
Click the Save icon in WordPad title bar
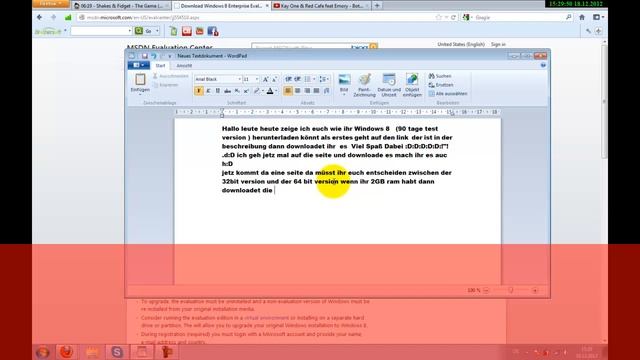coord(144,56)
